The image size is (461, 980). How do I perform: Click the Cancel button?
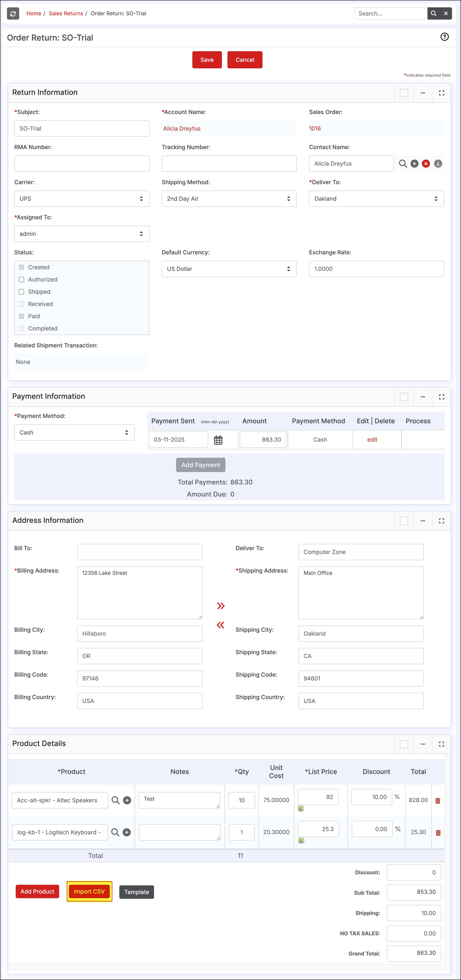245,60
